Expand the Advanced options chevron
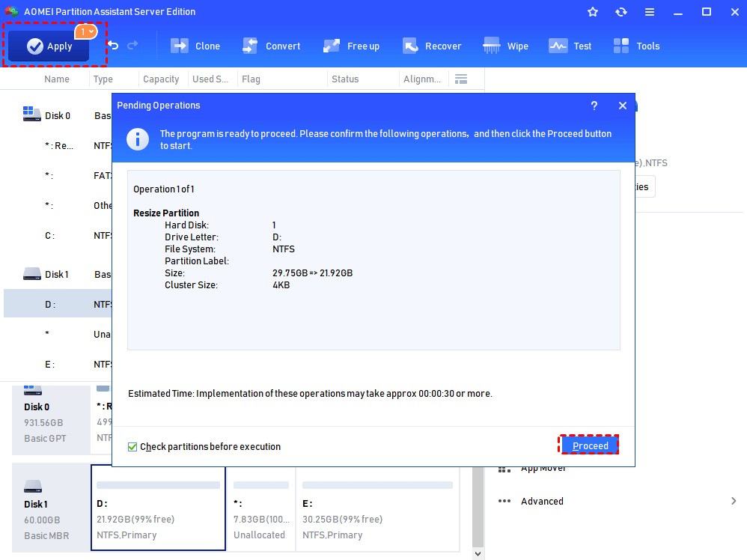 pos(734,501)
